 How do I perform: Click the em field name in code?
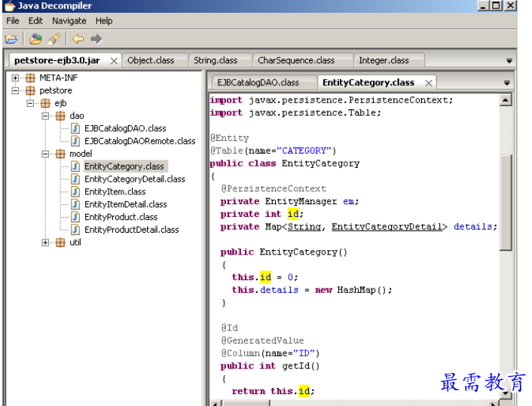tap(348, 201)
